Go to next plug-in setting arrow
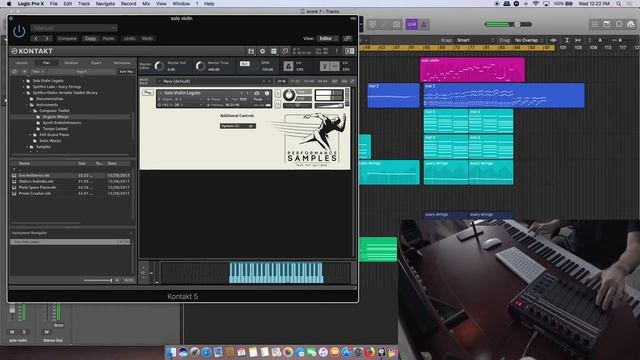640x360 pixels. pyautogui.click(x=47, y=38)
